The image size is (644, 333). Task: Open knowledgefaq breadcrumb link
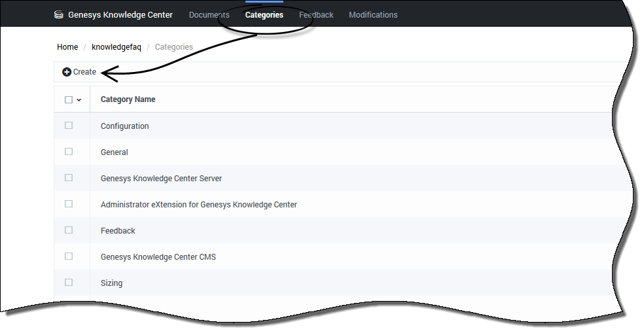[x=116, y=47]
